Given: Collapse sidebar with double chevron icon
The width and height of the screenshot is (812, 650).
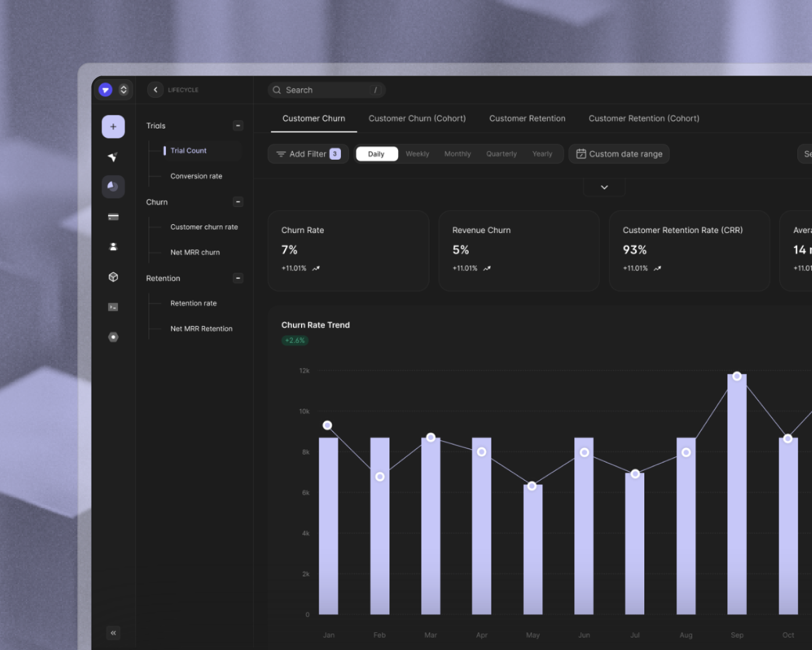Looking at the screenshot, I should coord(113,633).
